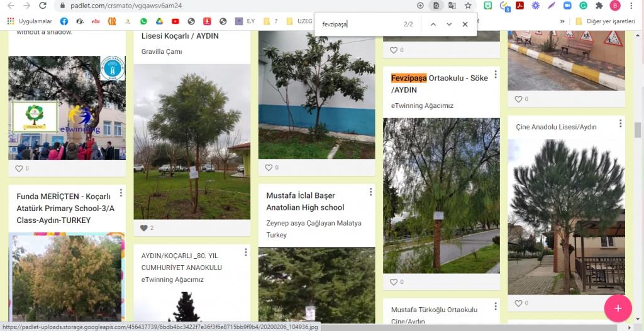Open options menu for Fevzipaşa Ortaokulu post
Screen dimensions: 644x331
[x=496, y=75]
